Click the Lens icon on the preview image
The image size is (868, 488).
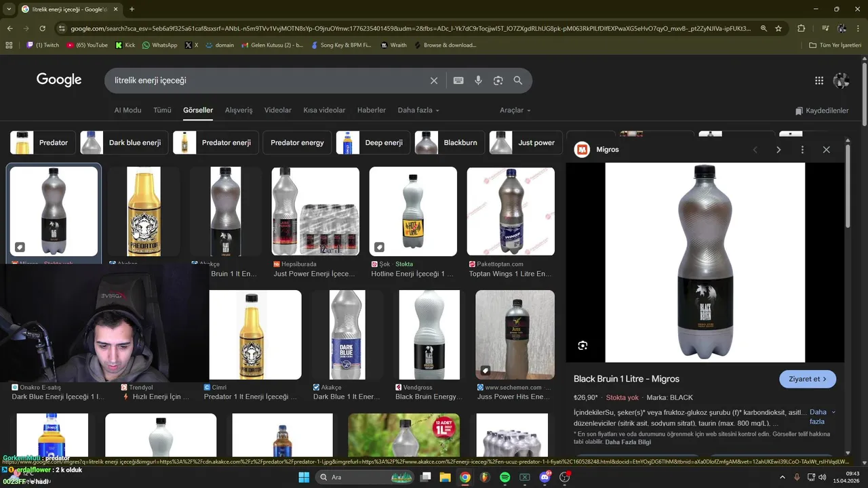tap(583, 346)
